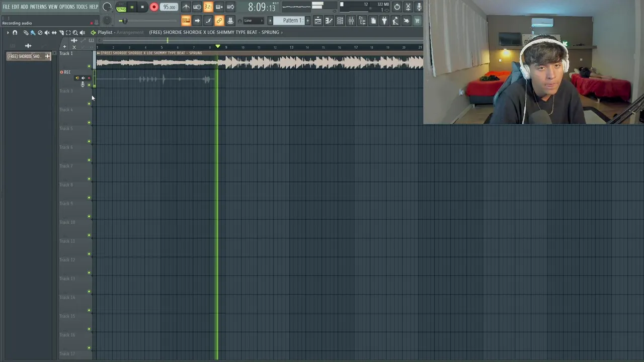644x362 pixels.
Task: Open the project picker copy icon
Action: [x=373, y=21]
